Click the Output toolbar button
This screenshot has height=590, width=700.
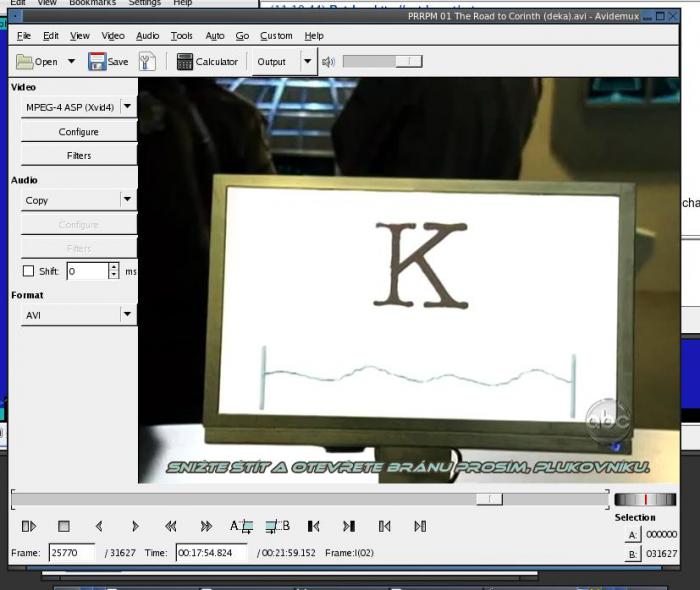(271, 62)
